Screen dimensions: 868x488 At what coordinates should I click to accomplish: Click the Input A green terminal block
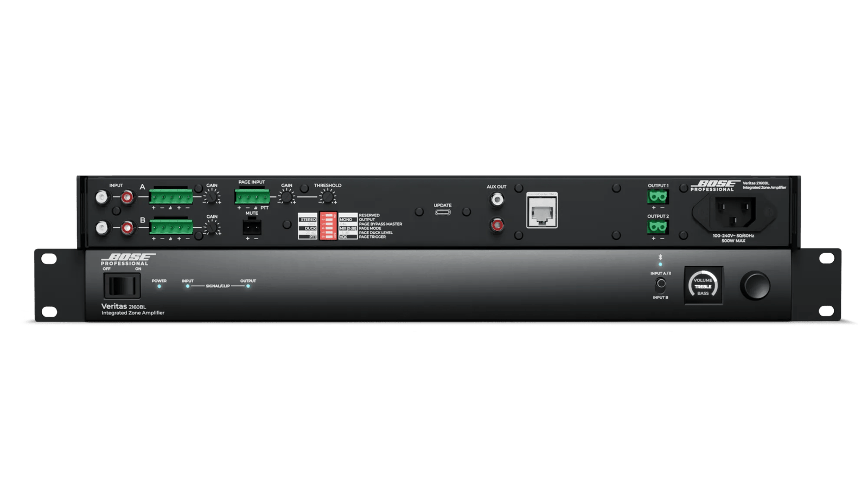[171, 196]
